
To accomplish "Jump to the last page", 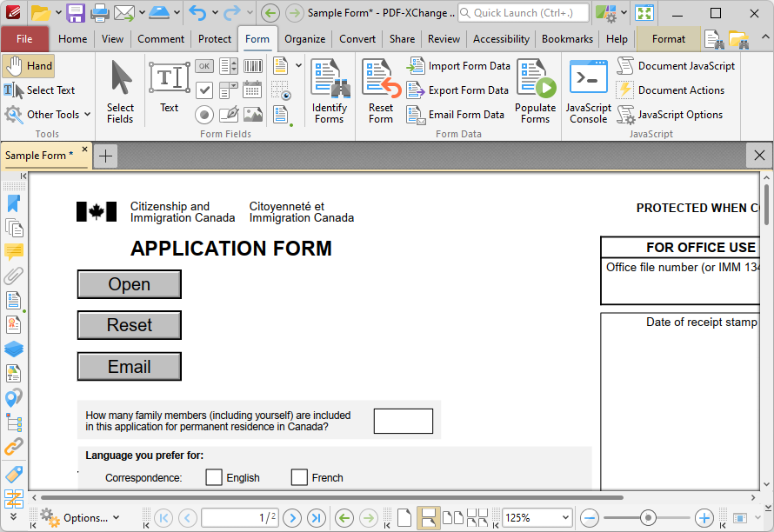I will pos(317,518).
